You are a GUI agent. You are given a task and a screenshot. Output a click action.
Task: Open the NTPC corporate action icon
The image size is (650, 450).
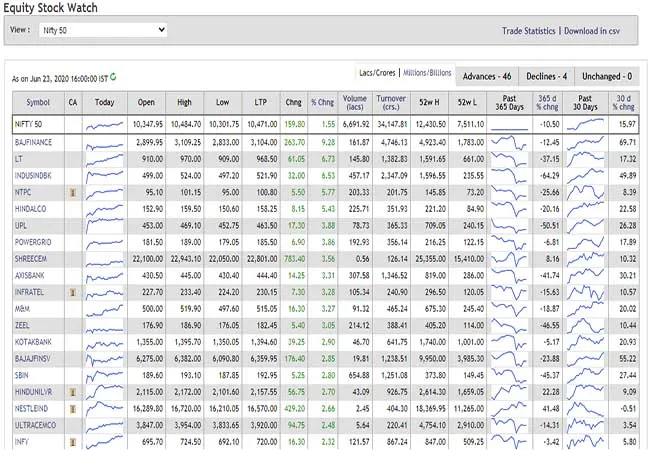click(x=73, y=192)
